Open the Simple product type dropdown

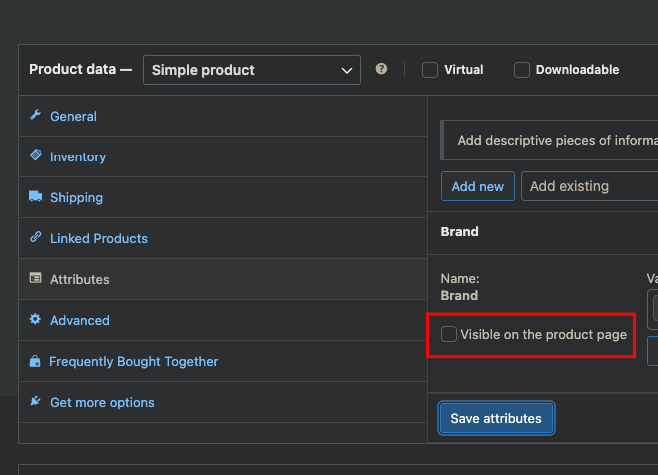(252, 70)
